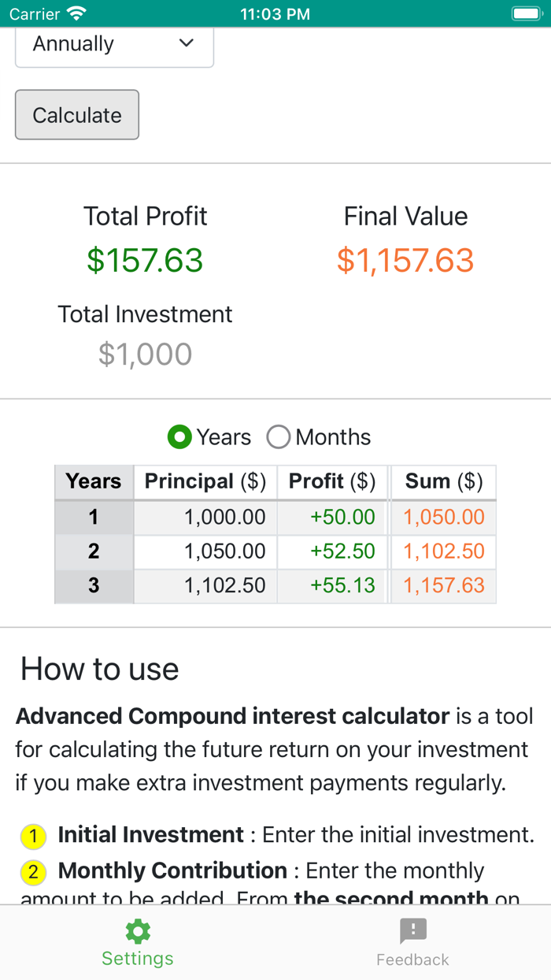The image size is (551, 980).
Task: Switch to the Settings tab
Action: 137,943
